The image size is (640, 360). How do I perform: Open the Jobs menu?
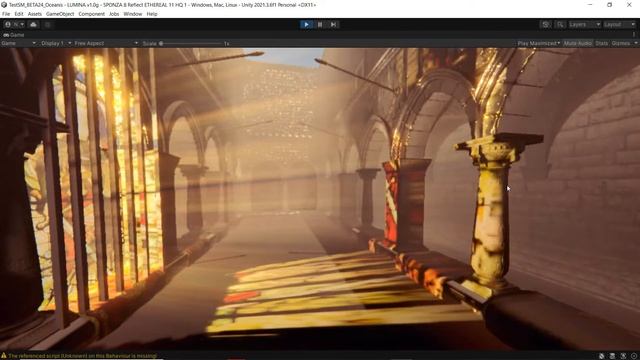[x=114, y=14]
